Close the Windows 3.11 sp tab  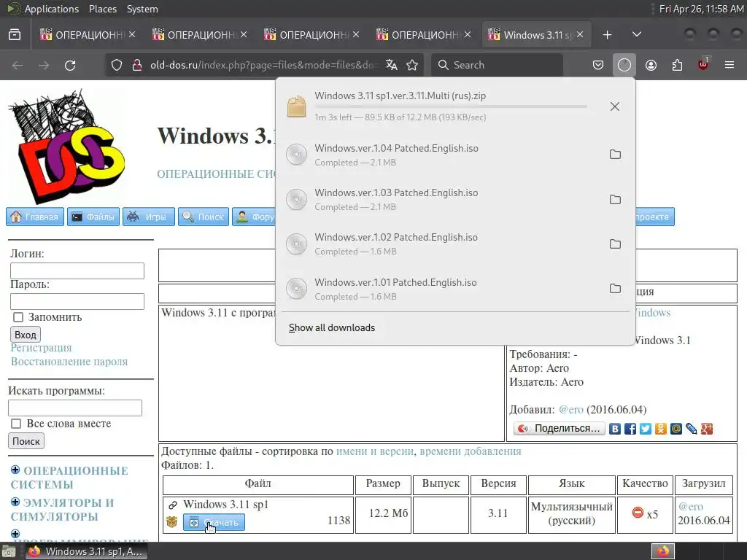(580, 35)
